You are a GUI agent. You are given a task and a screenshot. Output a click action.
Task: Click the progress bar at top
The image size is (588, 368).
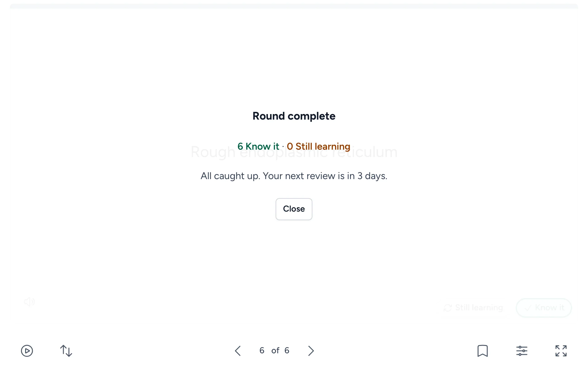point(294,6)
